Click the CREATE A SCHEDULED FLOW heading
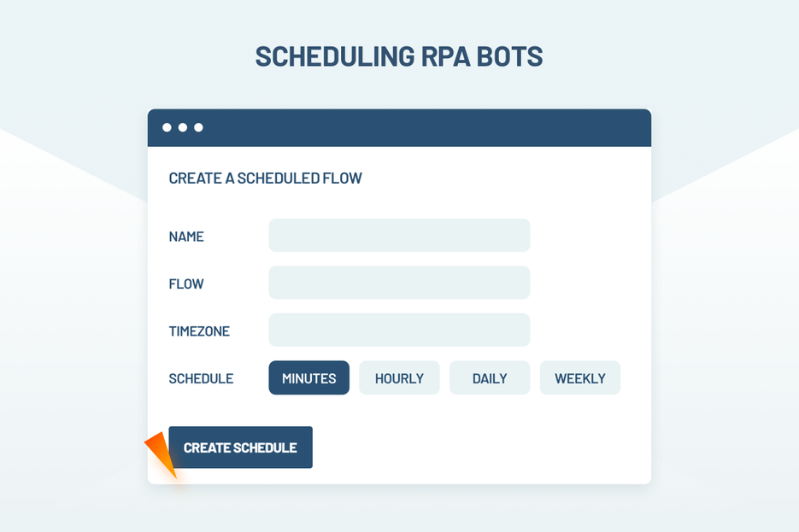Image resolution: width=799 pixels, height=532 pixels. coord(265,178)
